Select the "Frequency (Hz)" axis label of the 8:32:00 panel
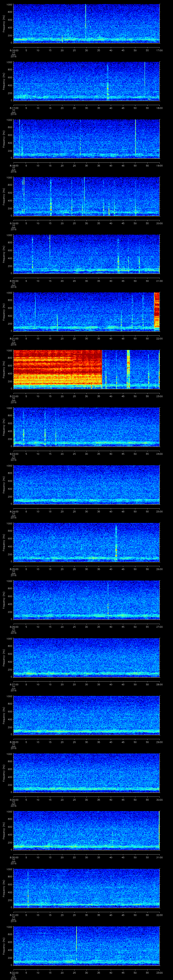 tap(4, 946)
